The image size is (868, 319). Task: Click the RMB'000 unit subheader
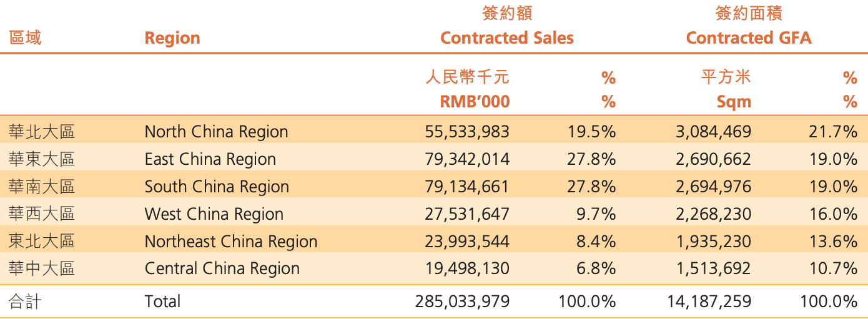(x=475, y=102)
